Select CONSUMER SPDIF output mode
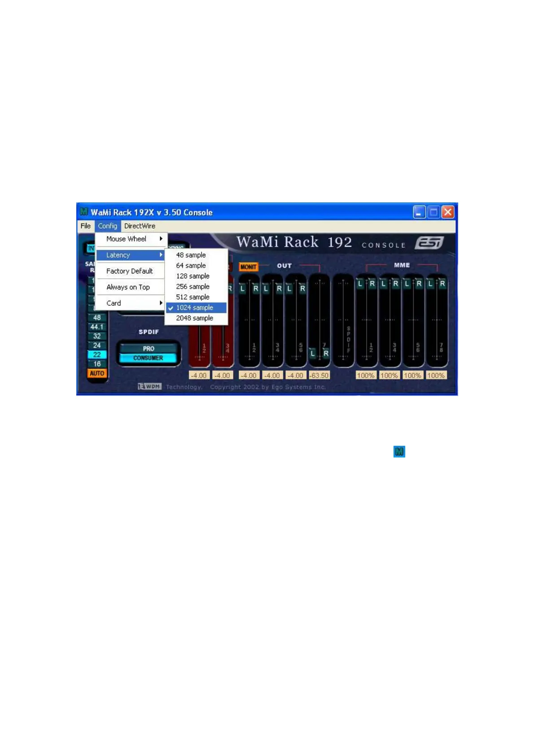 (148, 358)
